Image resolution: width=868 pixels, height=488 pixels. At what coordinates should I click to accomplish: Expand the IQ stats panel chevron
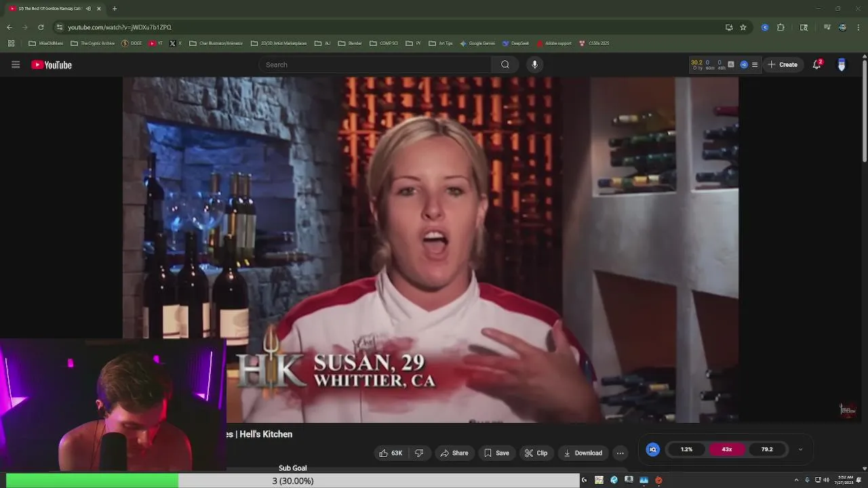point(800,449)
